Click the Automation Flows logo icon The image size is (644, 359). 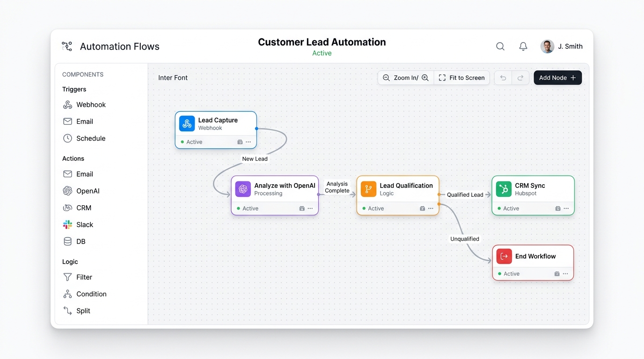tap(67, 46)
